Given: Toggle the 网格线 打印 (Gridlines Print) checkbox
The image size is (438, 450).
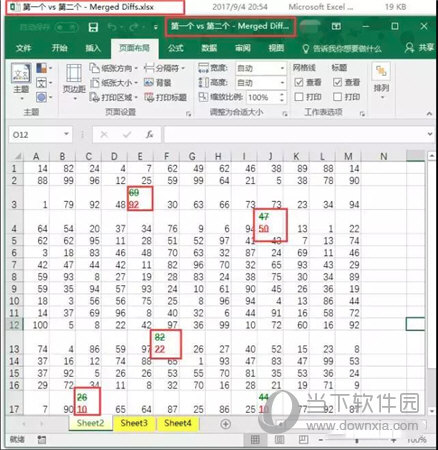Looking at the screenshot, I should click(x=299, y=97).
